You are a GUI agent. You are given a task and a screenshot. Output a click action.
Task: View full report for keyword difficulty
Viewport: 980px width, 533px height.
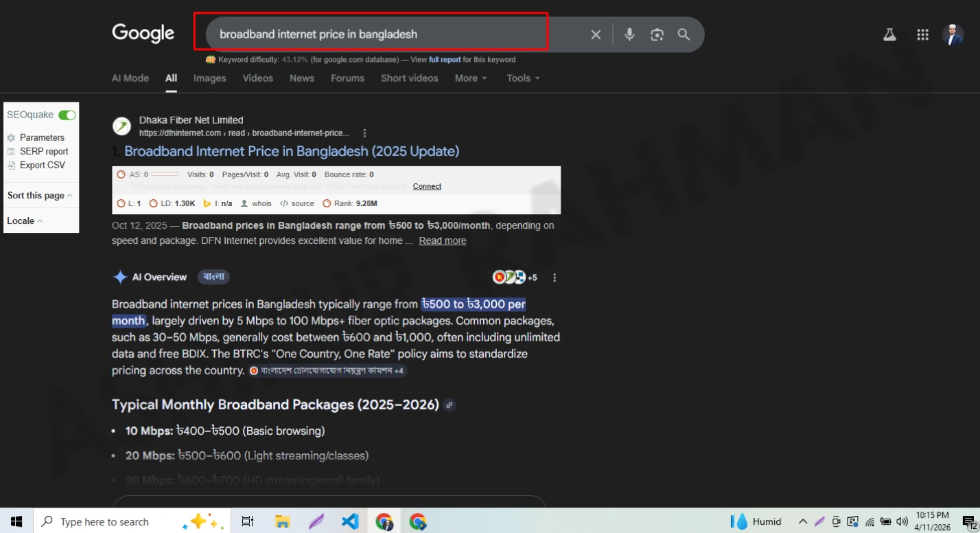tap(445, 60)
